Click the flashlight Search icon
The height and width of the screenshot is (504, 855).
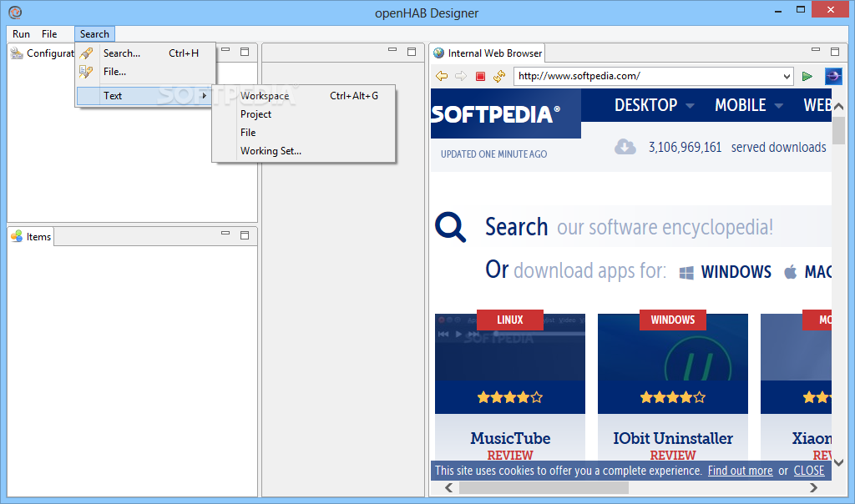point(86,53)
